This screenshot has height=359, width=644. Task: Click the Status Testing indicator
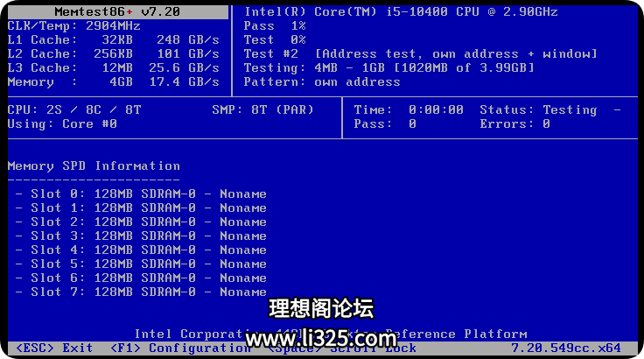pyautogui.click(x=538, y=109)
